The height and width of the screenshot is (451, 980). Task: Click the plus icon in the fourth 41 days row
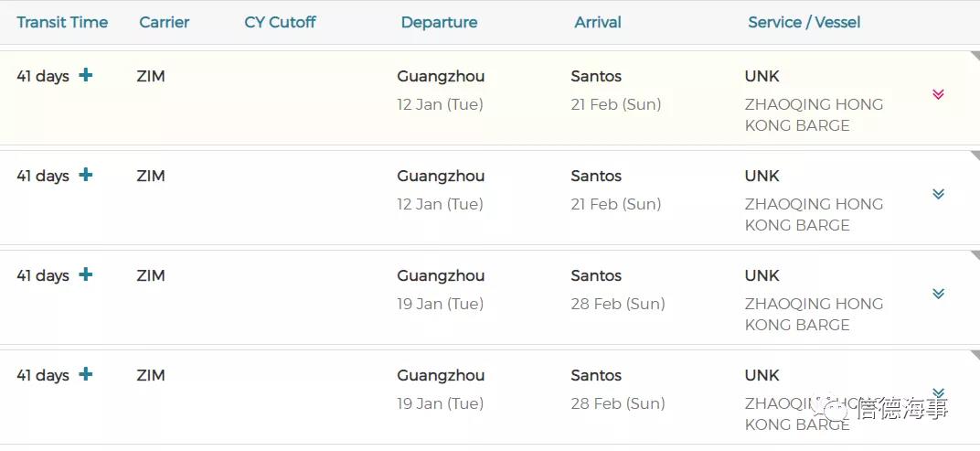click(85, 374)
